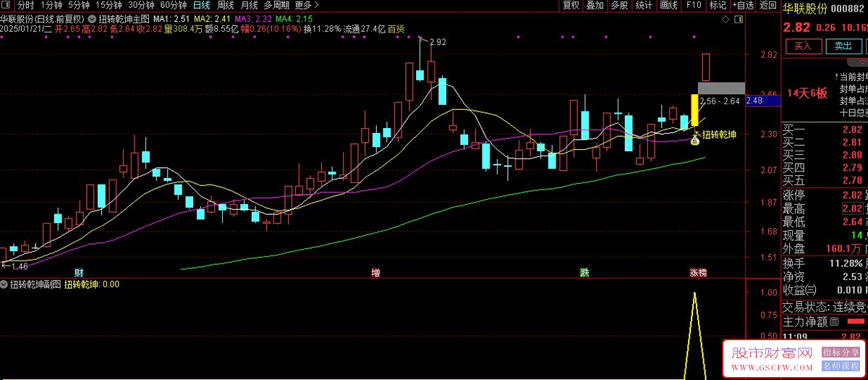This screenshot has width=868, height=380.
Task: Click the 最低 price value 2.64
Action: [x=851, y=221]
